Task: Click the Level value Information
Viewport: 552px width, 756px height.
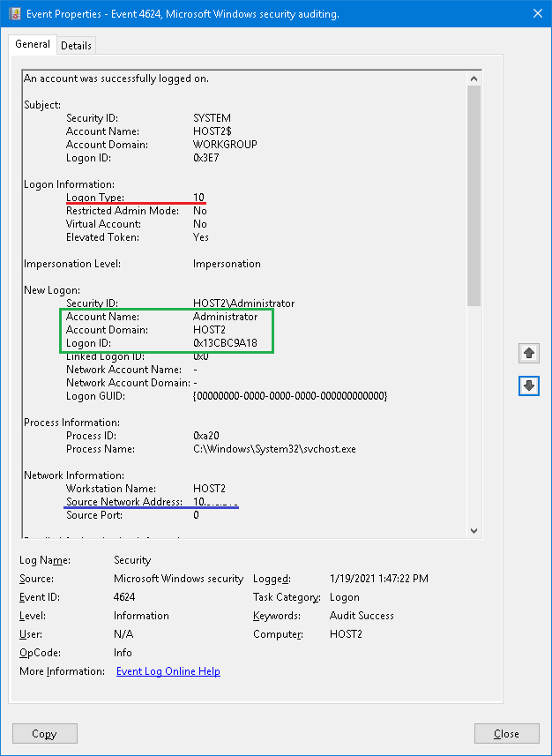Action: pyautogui.click(x=141, y=616)
